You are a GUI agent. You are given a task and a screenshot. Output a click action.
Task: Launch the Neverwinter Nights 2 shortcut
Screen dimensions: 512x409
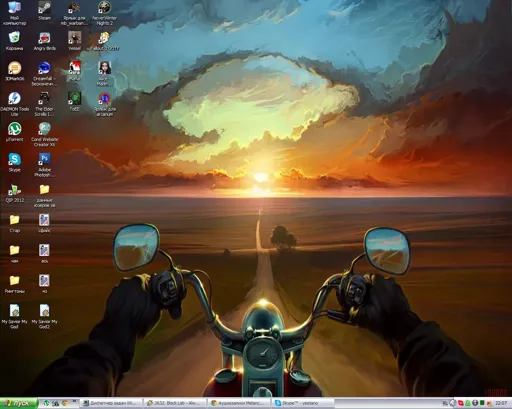104,13
